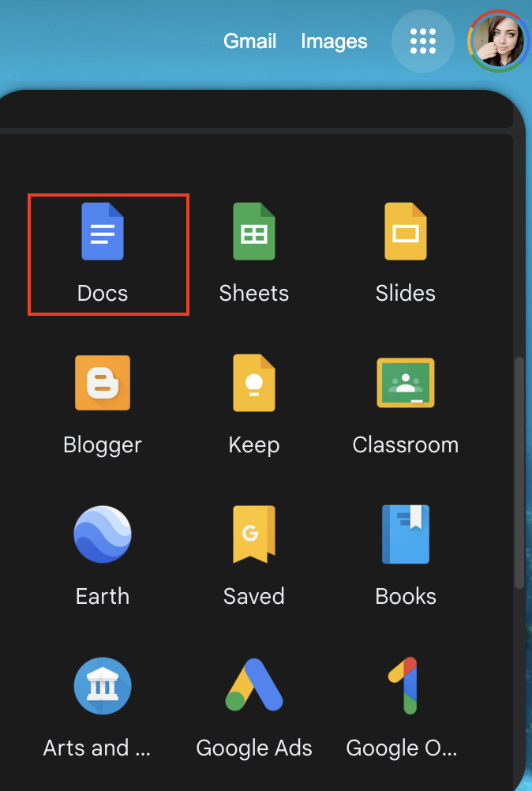
Task: Click the apps panel vertical scrollbar
Action: [519, 472]
